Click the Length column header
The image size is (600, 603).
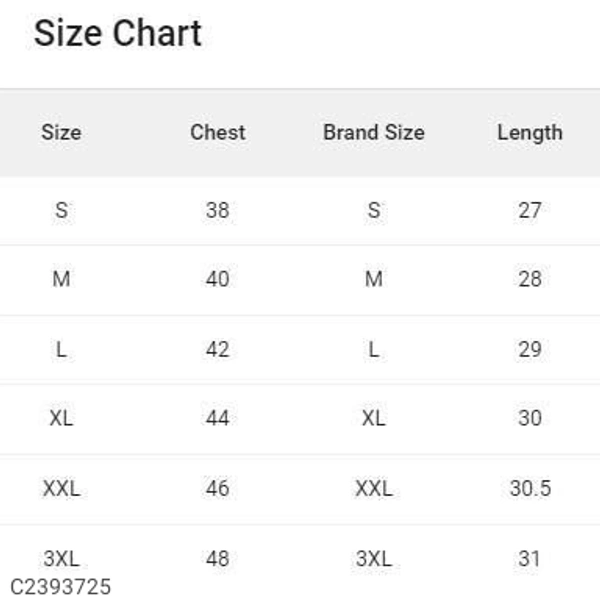tap(529, 132)
